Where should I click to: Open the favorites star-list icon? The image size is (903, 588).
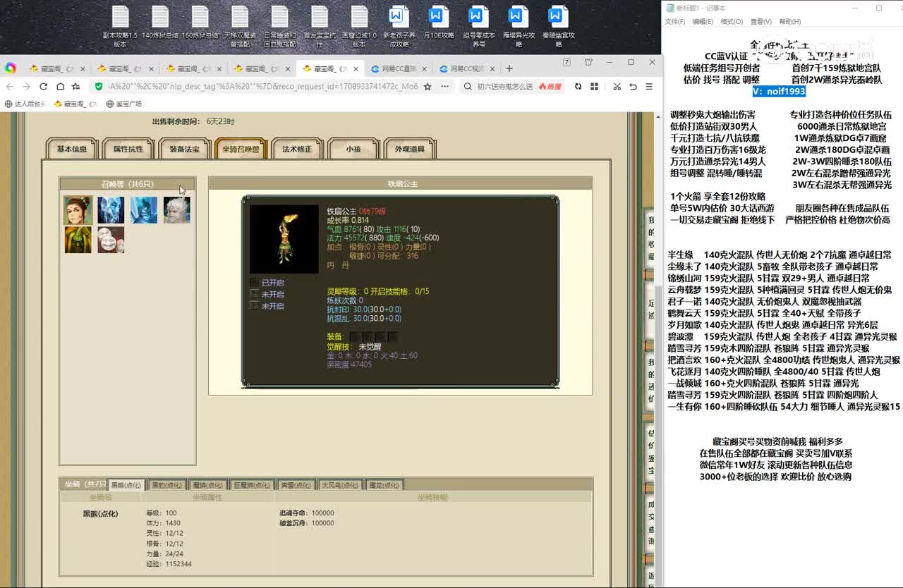(x=75, y=87)
